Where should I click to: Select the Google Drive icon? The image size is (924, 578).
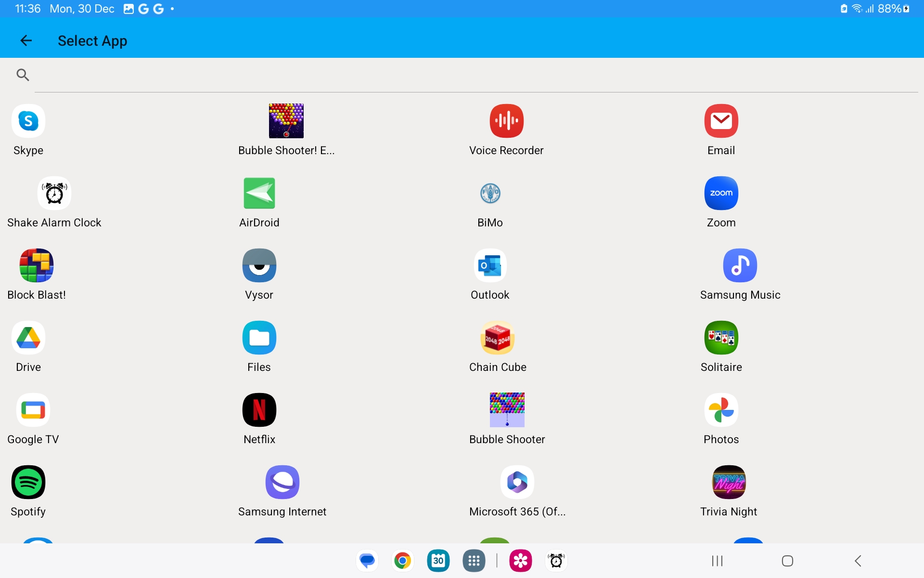pos(28,338)
